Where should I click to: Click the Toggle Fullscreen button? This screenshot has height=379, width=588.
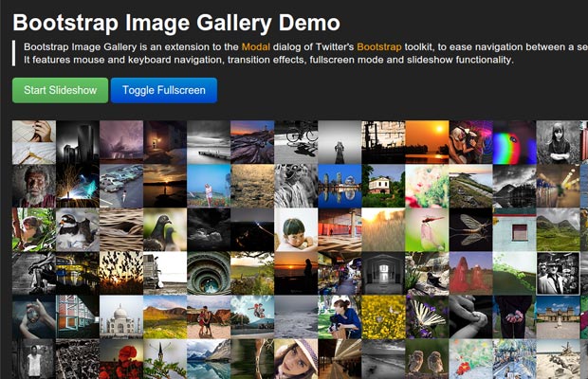point(164,90)
